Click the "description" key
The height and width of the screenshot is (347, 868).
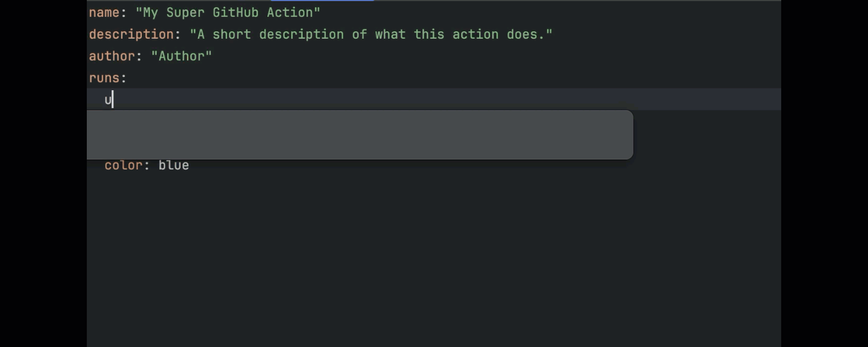click(131, 34)
